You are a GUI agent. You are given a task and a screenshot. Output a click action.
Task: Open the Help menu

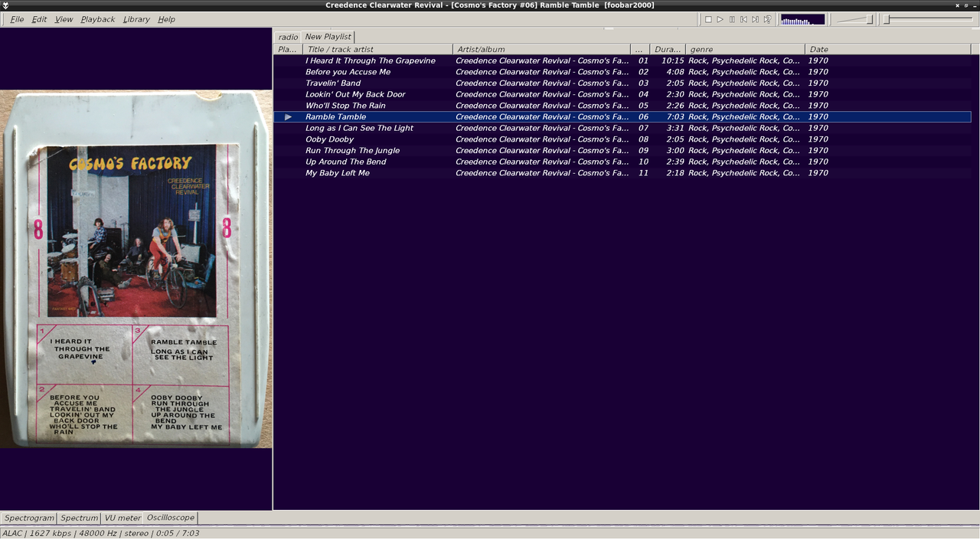point(166,19)
